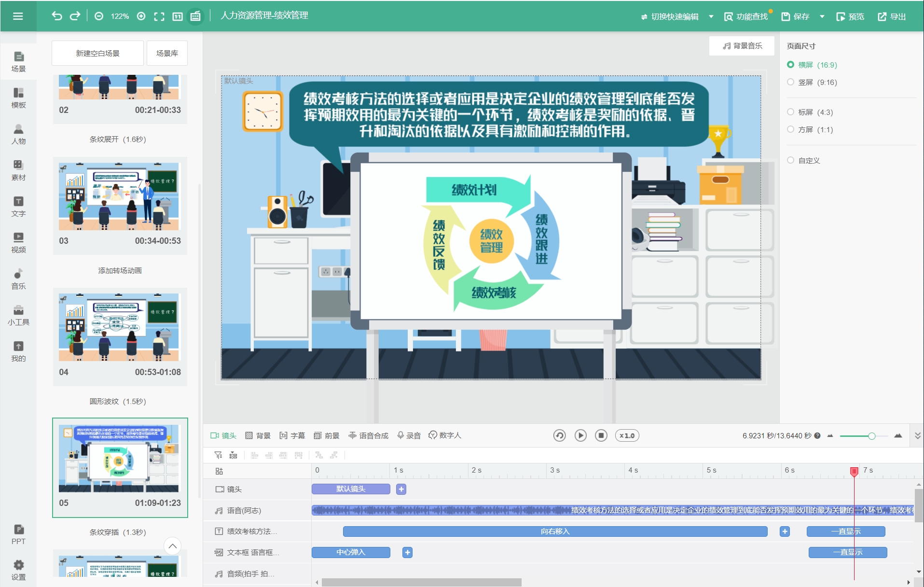Open the 小工具 widgets panel

18,315
